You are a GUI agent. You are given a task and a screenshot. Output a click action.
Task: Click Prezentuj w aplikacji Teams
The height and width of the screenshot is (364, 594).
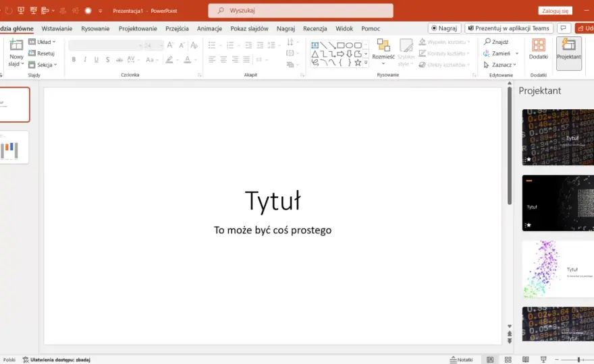click(509, 28)
